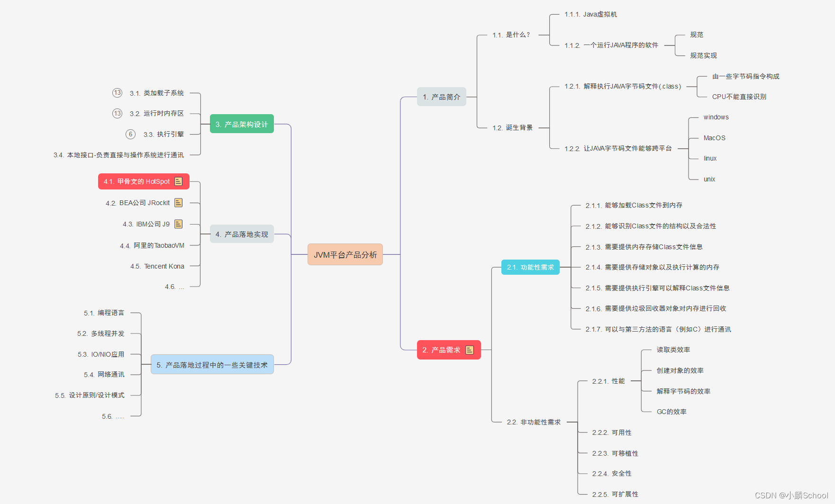Click topic 4.3. IBM公司 J9
Image resolution: width=835 pixels, height=504 pixels.
click(146, 225)
